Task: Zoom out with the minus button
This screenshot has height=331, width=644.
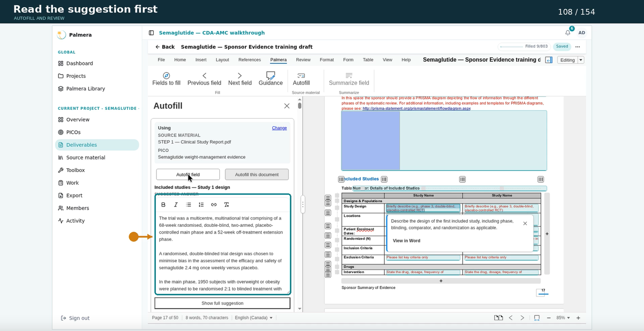Action: pos(549,318)
